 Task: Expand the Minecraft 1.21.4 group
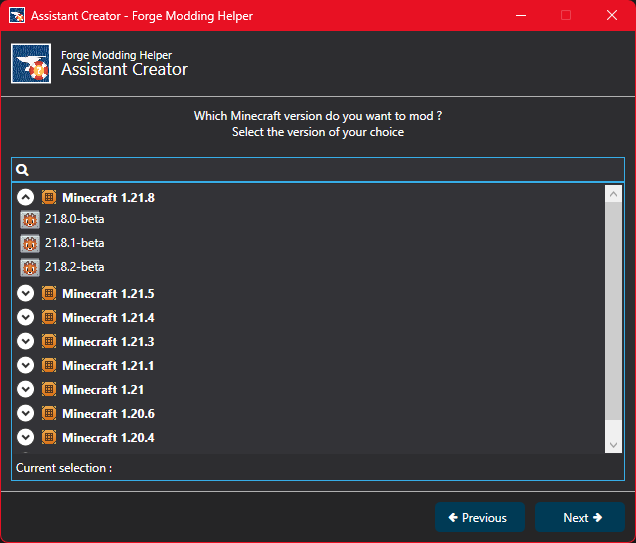pos(25,317)
